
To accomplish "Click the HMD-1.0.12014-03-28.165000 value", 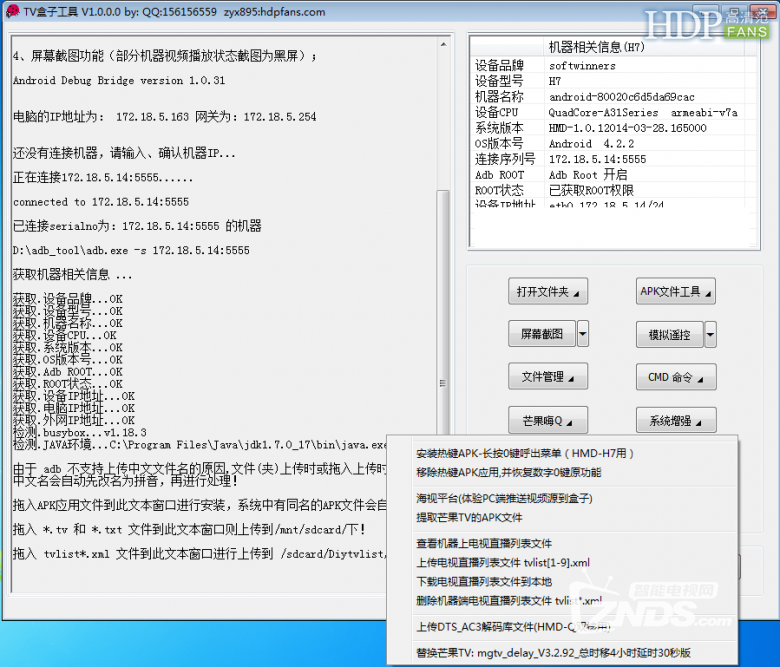I will click(627, 128).
